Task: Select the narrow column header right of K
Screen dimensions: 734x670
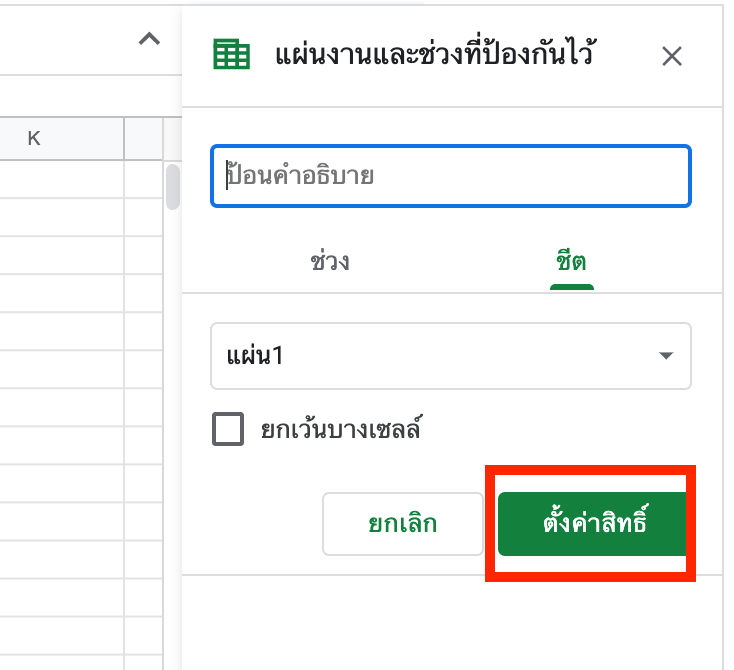Action: click(143, 138)
